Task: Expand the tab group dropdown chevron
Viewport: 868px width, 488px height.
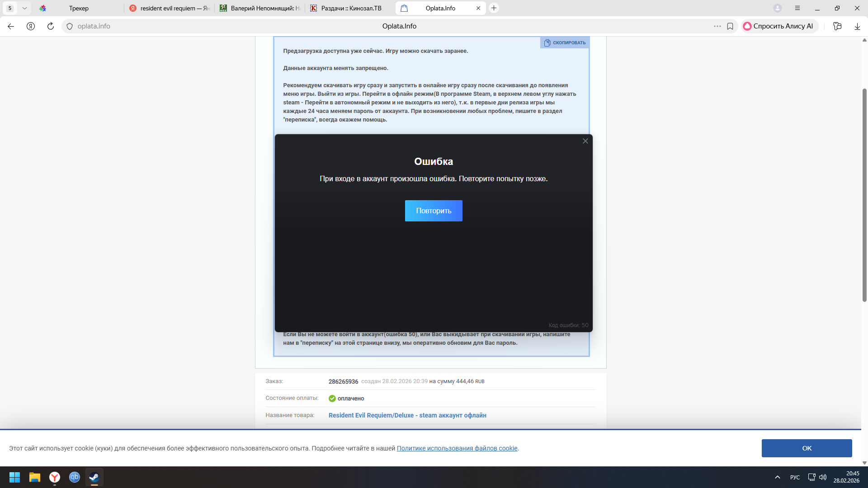Action: [x=24, y=8]
